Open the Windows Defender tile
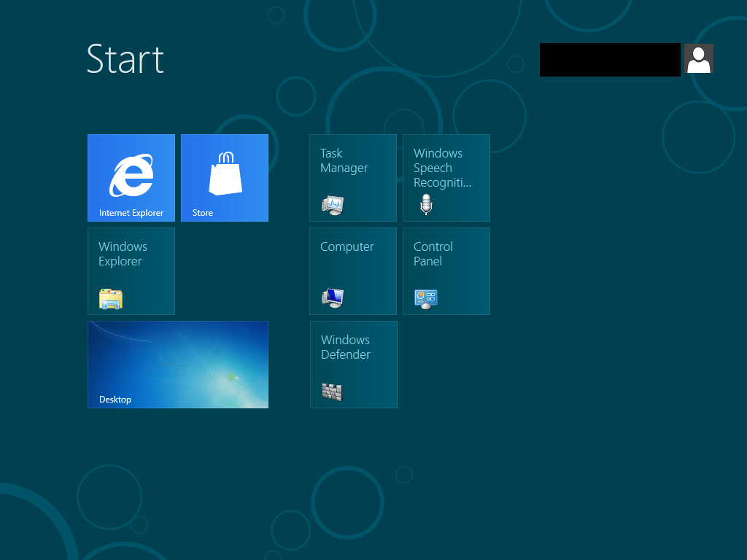The width and height of the screenshot is (747, 560). (354, 365)
